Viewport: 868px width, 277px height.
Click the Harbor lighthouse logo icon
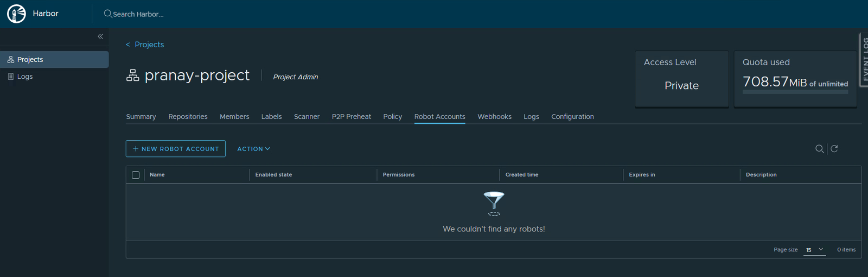click(16, 14)
